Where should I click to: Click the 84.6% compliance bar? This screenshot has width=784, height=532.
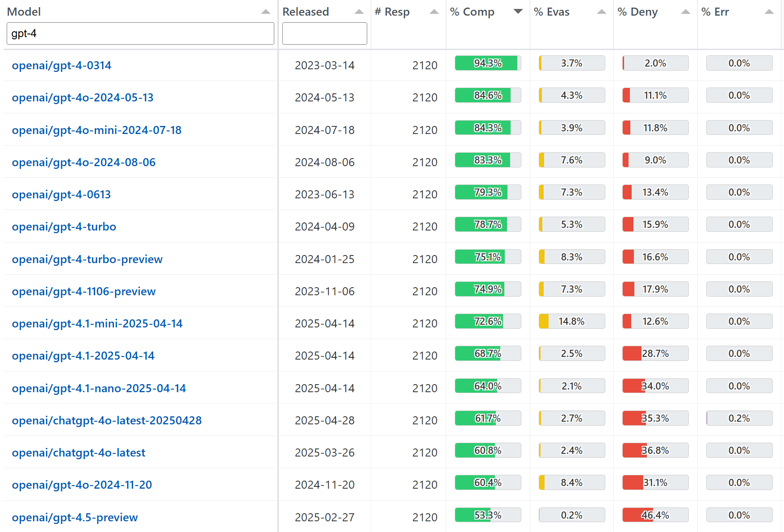pos(488,95)
